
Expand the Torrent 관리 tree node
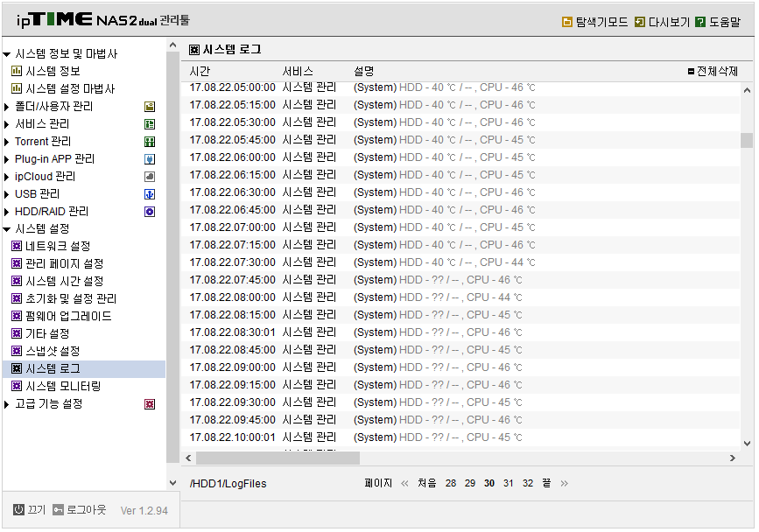pyautogui.click(x=7, y=142)
